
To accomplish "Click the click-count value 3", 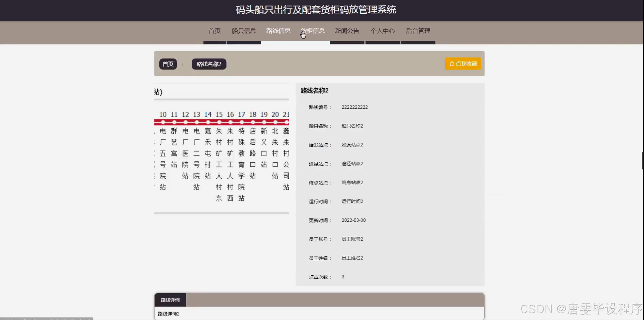I will (x=343, y=277).
